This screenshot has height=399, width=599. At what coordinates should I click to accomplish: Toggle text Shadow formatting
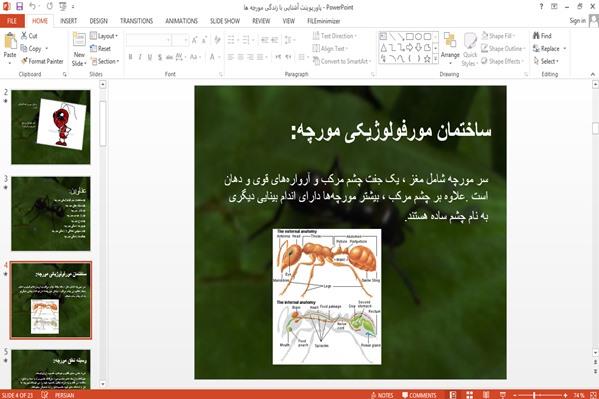click(160, 57)
